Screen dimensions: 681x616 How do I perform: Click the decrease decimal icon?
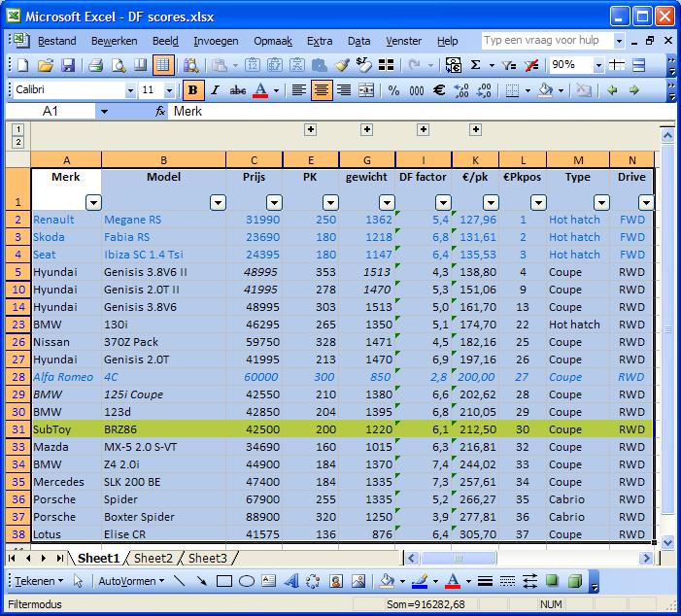coord(484,90)
